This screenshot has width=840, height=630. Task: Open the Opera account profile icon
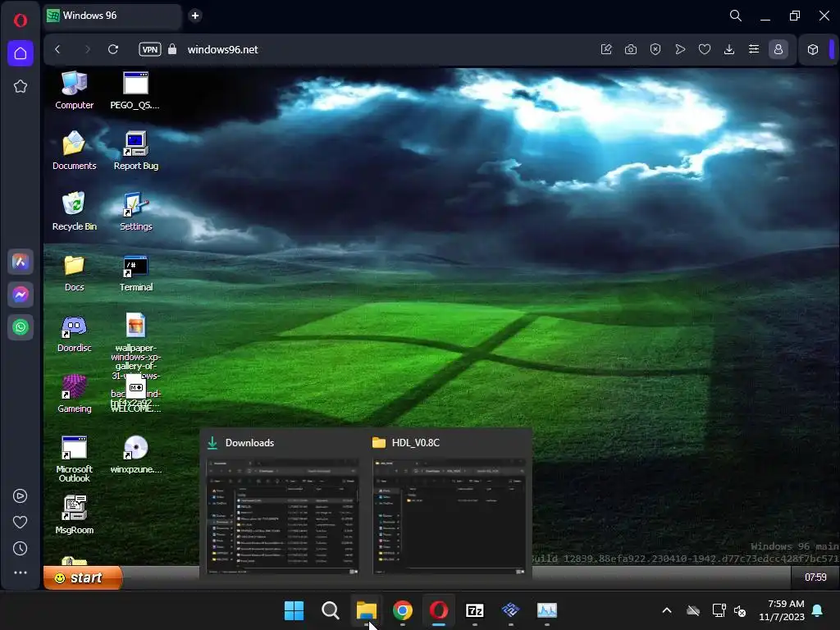(778, 49)
